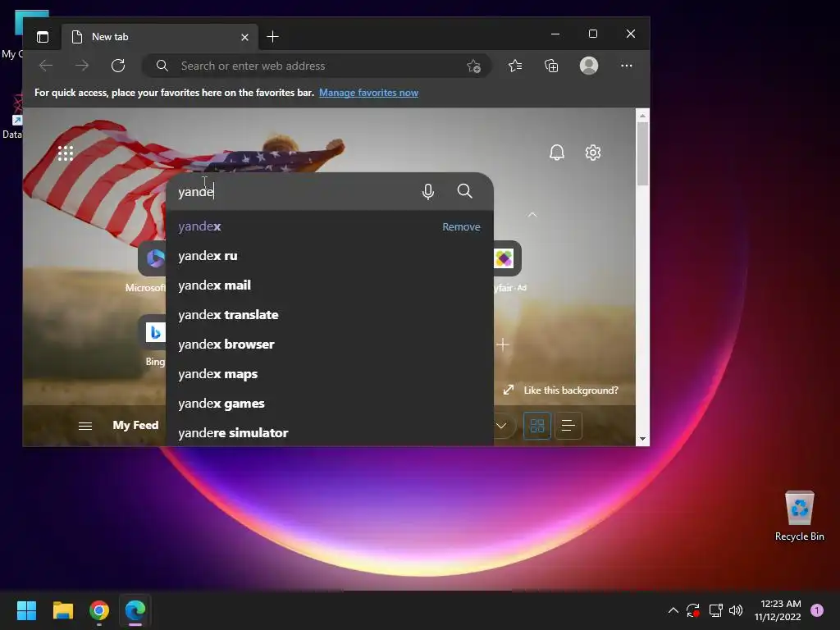840x630 pixels.
Task: Refresh the page with reload icon
Action: point(118,66)
